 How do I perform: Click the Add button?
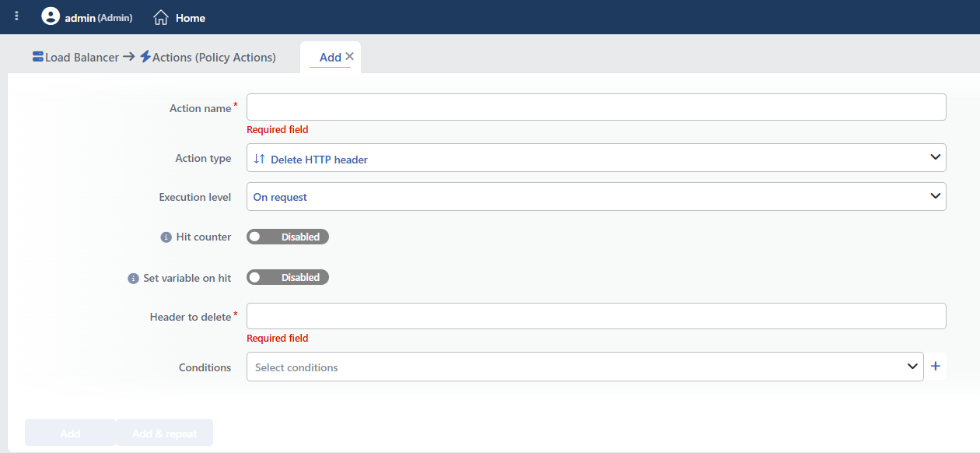click(x=70, y=434)
